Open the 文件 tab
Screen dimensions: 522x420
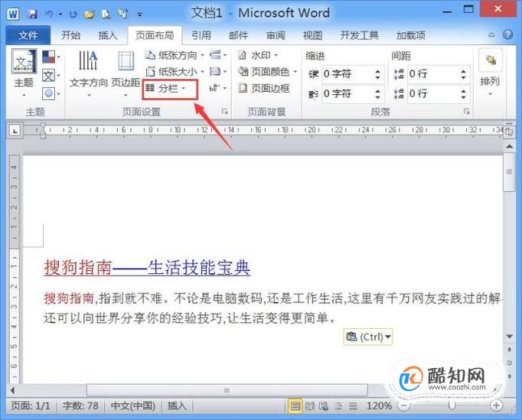(28, 35)
